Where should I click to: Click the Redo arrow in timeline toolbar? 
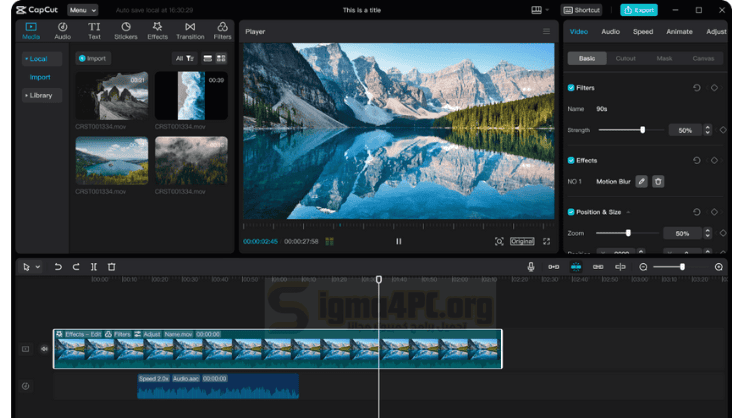(76, 267)
